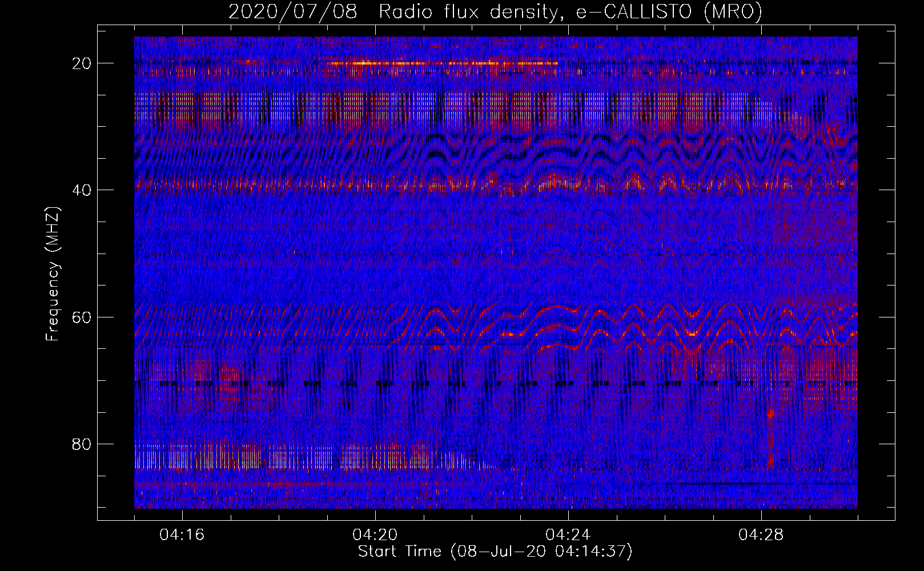Click the 04:20 time tick label

375,535
